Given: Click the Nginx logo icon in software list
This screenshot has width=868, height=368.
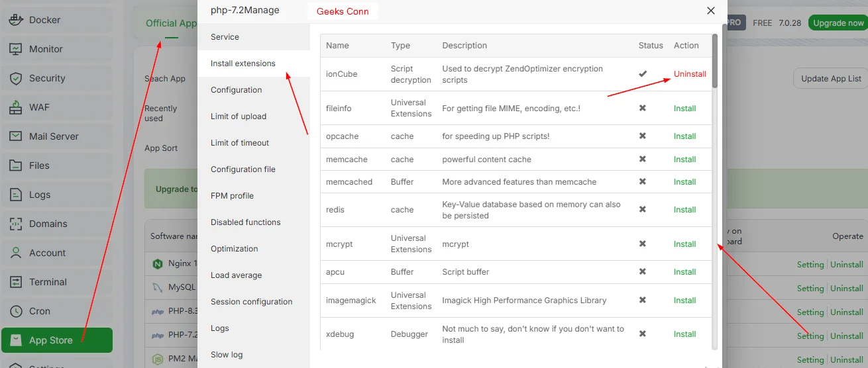Looking at the screenshot, I should (x=158, y=263).
